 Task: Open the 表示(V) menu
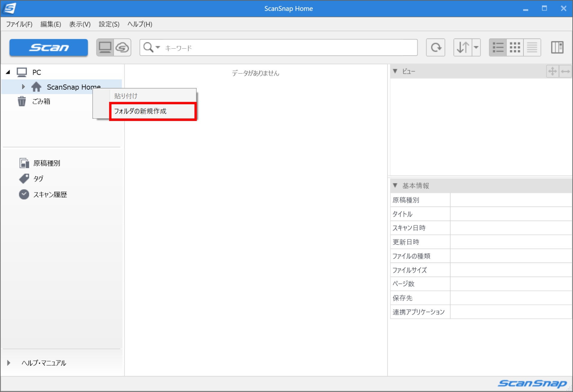pyautogui.click(x=80, y=24)
